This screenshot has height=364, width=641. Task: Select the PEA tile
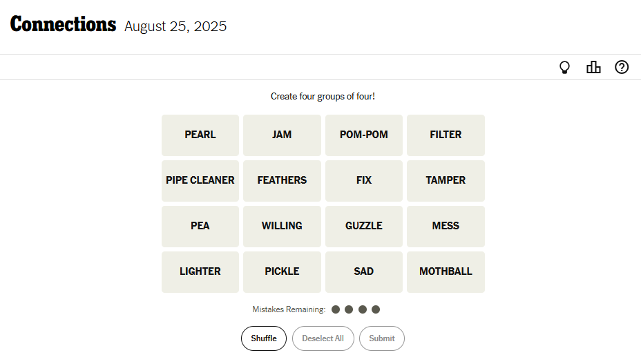pos(200,227)
